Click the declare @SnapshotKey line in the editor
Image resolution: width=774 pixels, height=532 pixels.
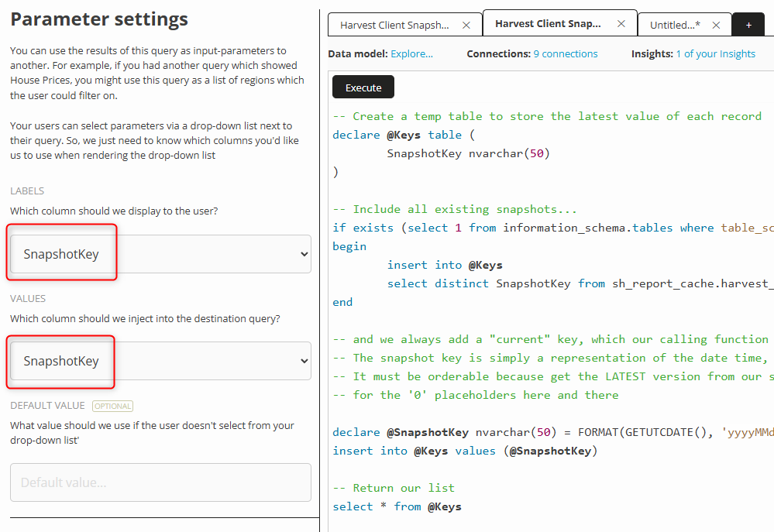(465, 431)
